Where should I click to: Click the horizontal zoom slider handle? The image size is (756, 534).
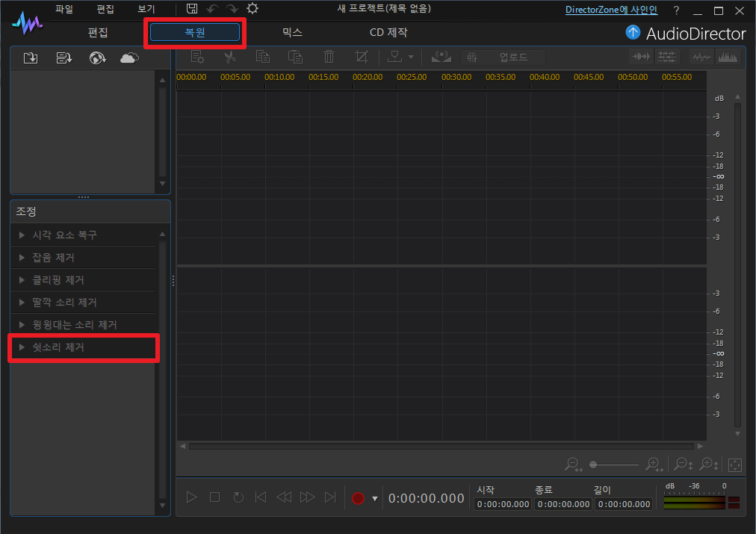pos(593,465)
